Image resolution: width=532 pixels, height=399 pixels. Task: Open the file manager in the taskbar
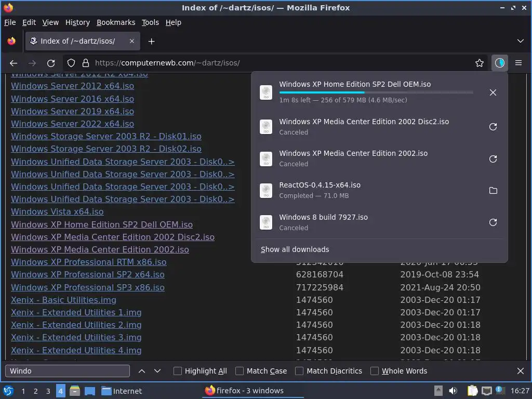pos(75,391)
